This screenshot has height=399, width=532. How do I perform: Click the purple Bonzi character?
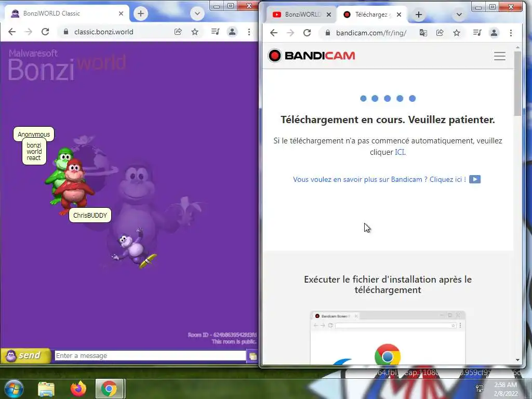pyautogui.click(x=135, y=248)
